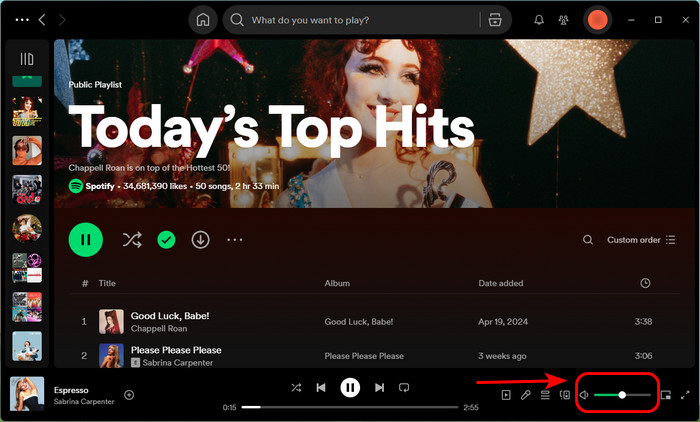700x422 pixels.
Task: Mute with the speaker icon
Action: click(x=584, y=395)
